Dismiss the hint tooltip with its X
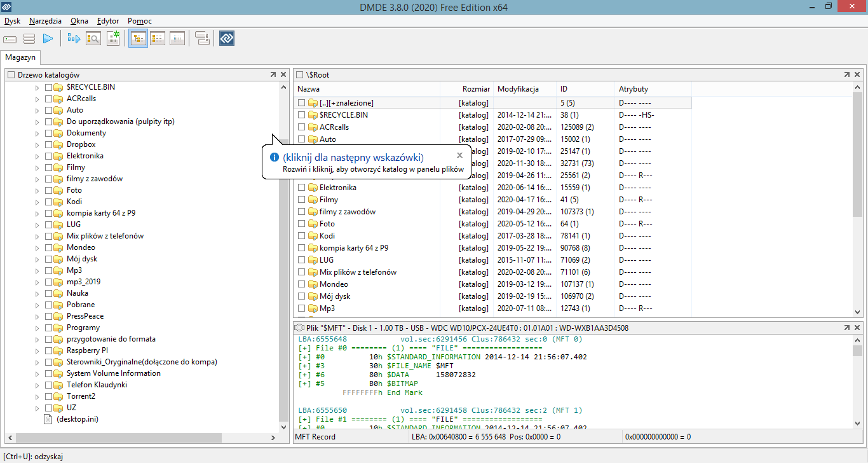Viewport: 868px width, 463px height. tap(459, 155)
